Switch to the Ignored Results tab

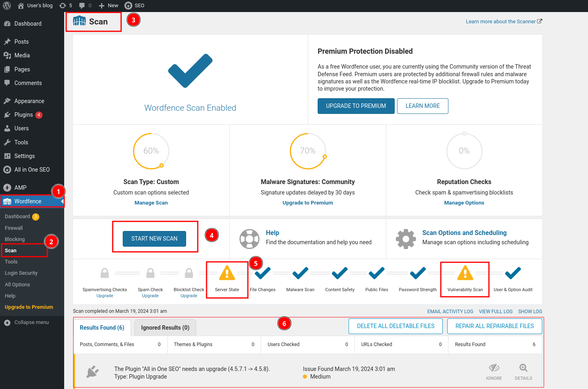point(165,328)
